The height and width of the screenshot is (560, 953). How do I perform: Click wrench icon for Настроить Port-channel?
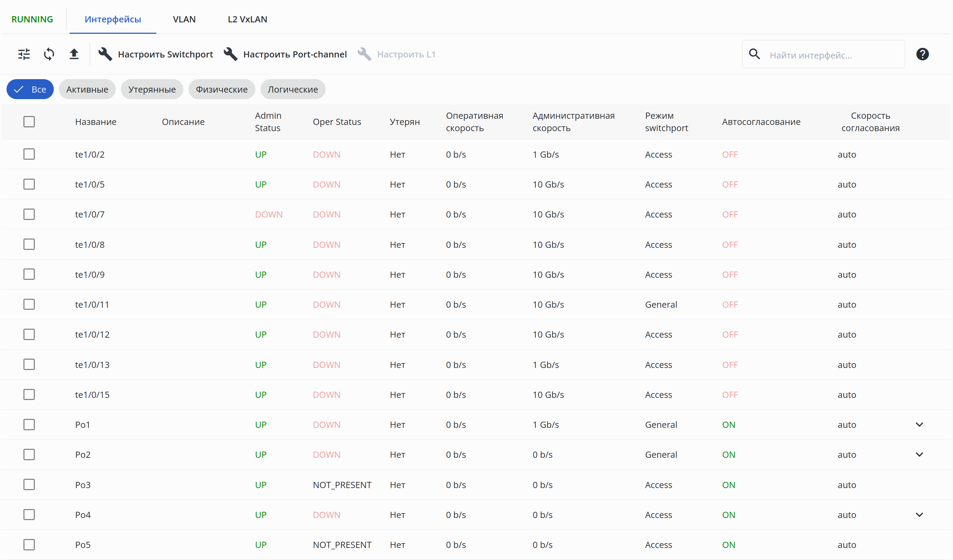pos(230,54)
